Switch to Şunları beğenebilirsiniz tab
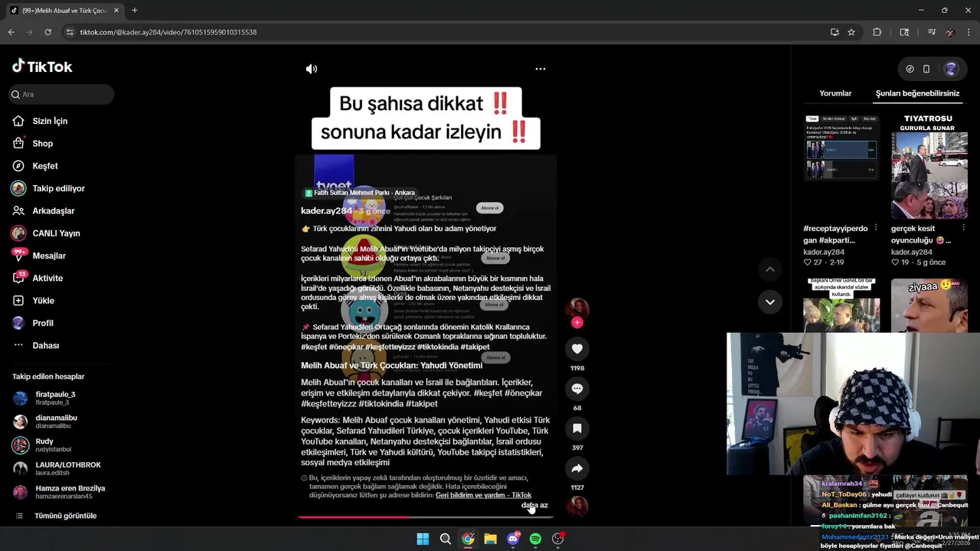Viewport: 980px width, 551px height. click(x=917, y=93)
